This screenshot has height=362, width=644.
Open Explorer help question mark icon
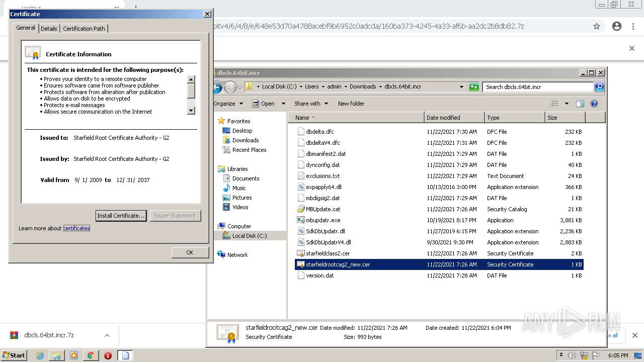pos(594,104)
